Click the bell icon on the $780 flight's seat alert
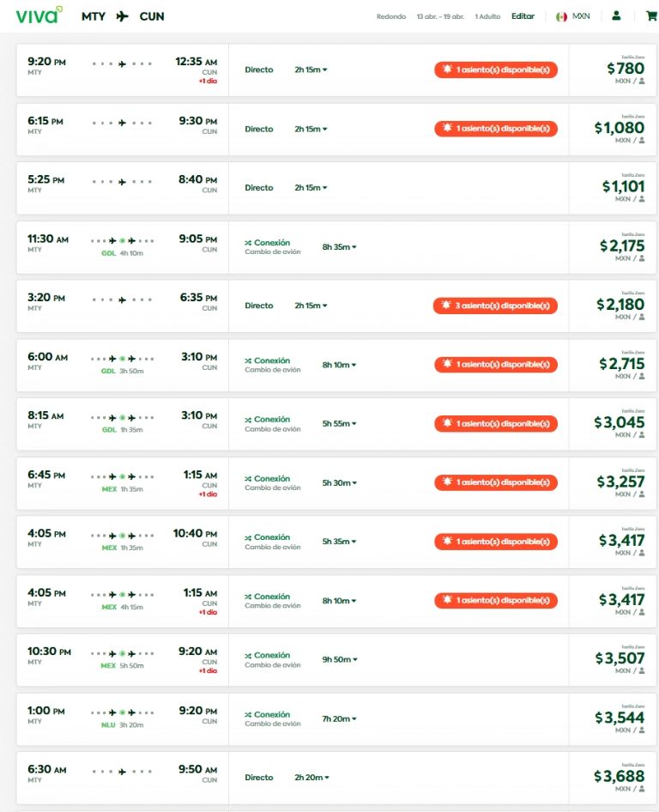Screen dimensions: 659x812 pyautogui.click(x=447, y=69)
